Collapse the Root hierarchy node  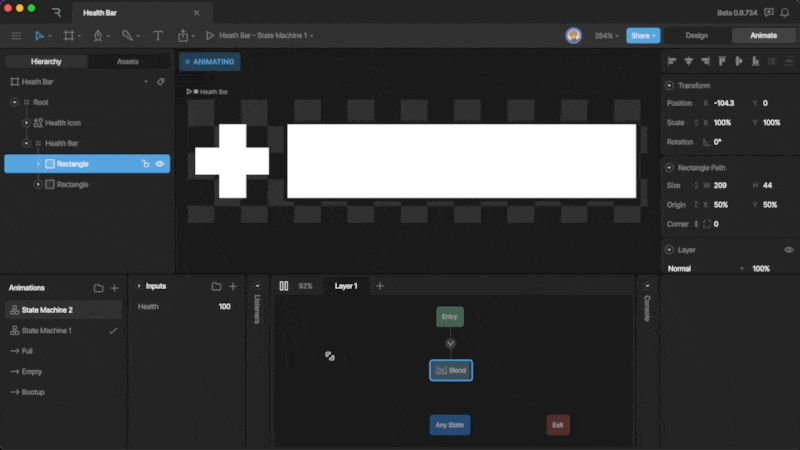point(14,102)
